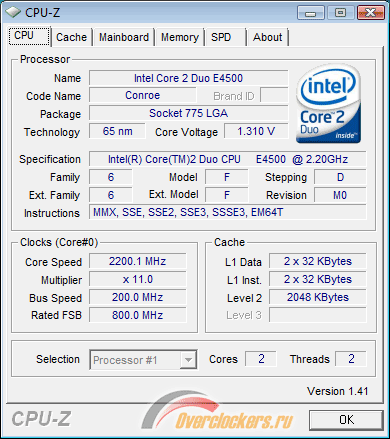This screenshot has width=390, height=439.
Task: Click the Stepping value D
Action: click(x=340, y=177)
